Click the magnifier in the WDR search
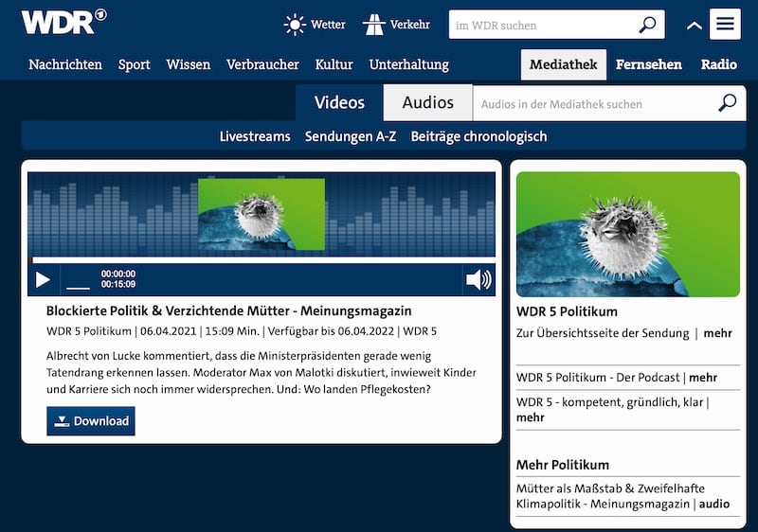Image resolution: width=758 pixels, height=532 pixels. point(648,25)
